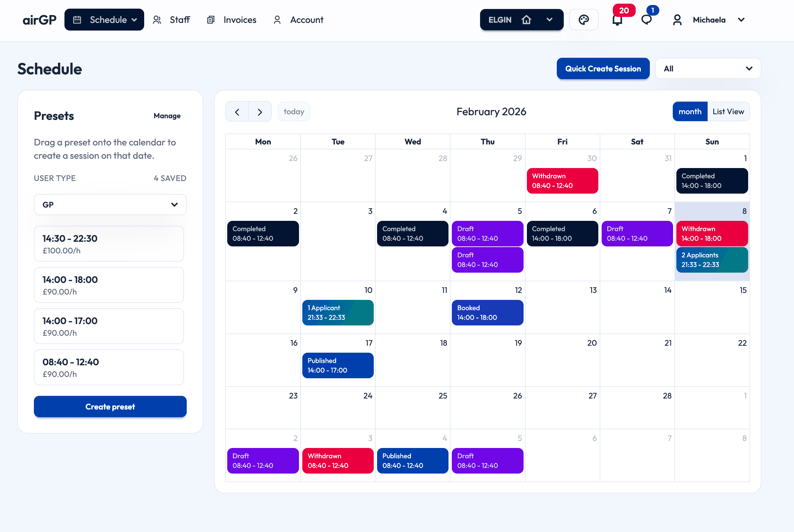The width and height of the screenshot is (794, 532).
Task: Open the All filter dropdown
Action: [708, 69]
